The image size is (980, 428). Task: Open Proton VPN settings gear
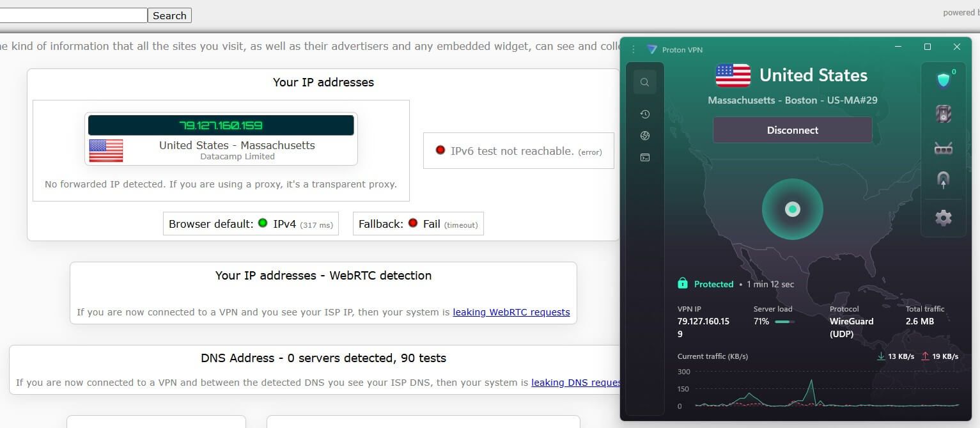944,218
